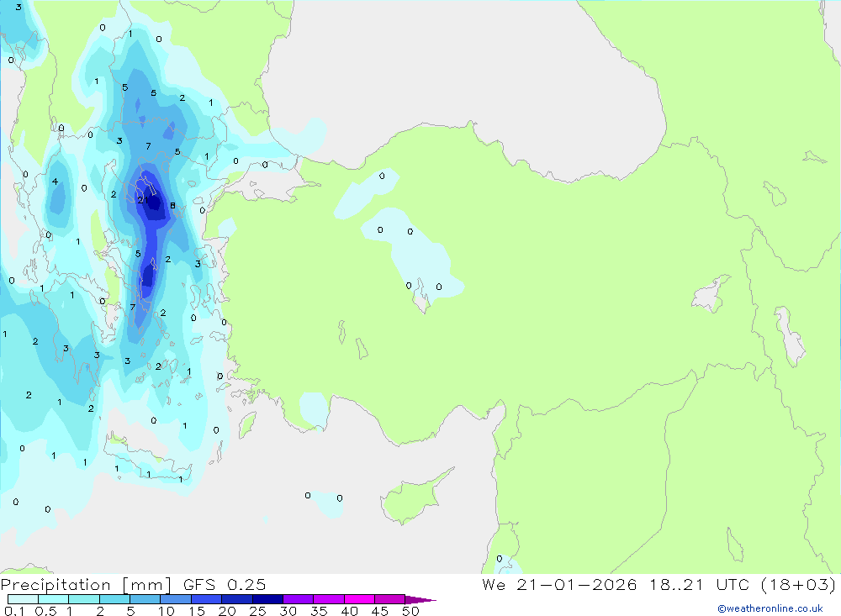The width and height of the screenshot is (841, 616).
Task: Click the "0.5" legend scale label
Action: (45, 611)
